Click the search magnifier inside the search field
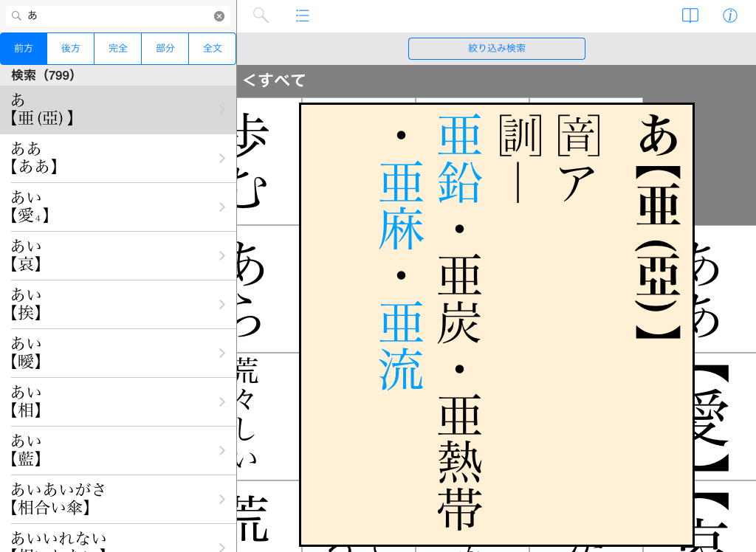The height and width of the screenshot is (552, 756). coord(16,16)
